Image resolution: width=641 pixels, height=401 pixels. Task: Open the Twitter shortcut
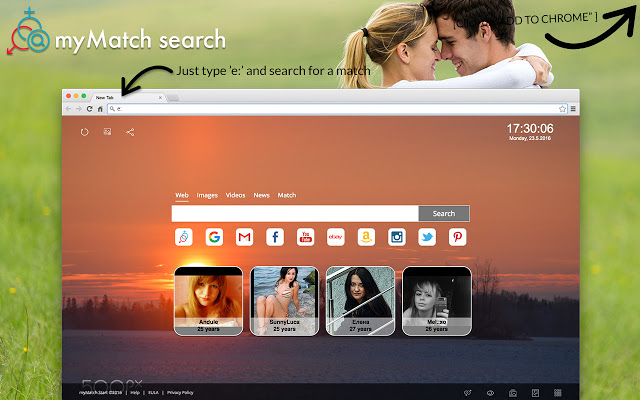[x=427, y=237]
